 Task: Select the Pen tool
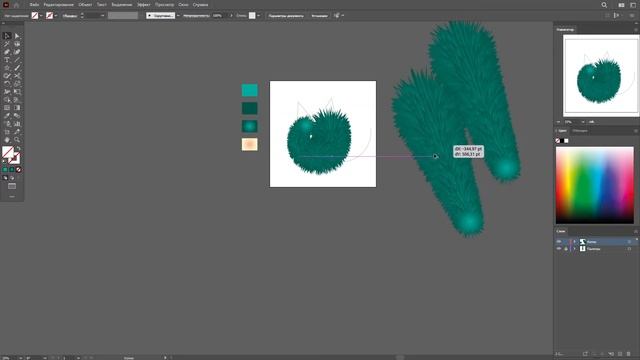tap(7, 52)
